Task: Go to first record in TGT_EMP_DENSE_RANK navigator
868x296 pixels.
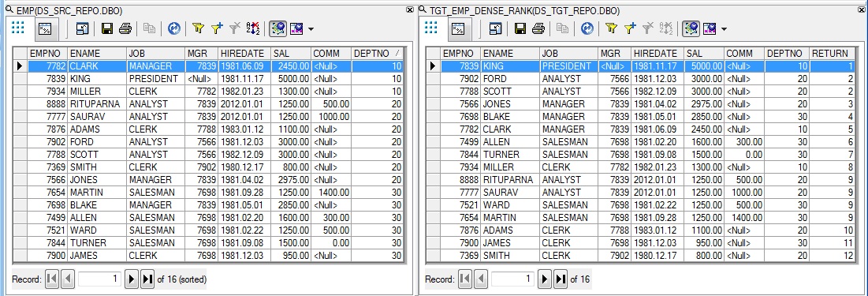Action: click(465, 279)
